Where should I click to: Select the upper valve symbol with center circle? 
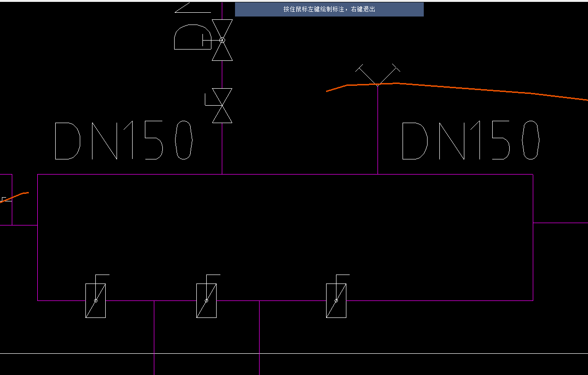coord(222,40)
